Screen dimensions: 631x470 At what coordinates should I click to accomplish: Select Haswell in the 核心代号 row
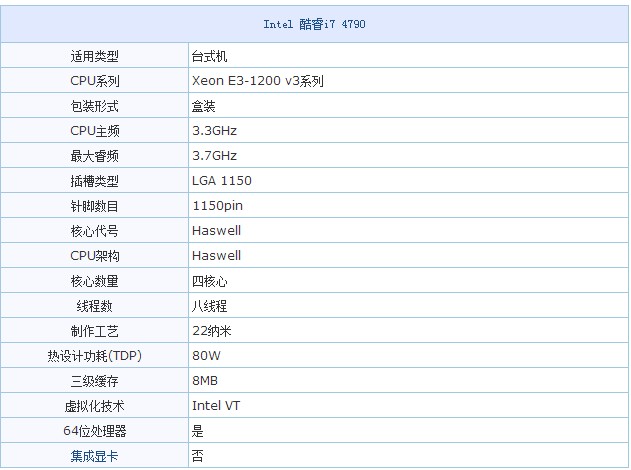(x=217, y=231)
